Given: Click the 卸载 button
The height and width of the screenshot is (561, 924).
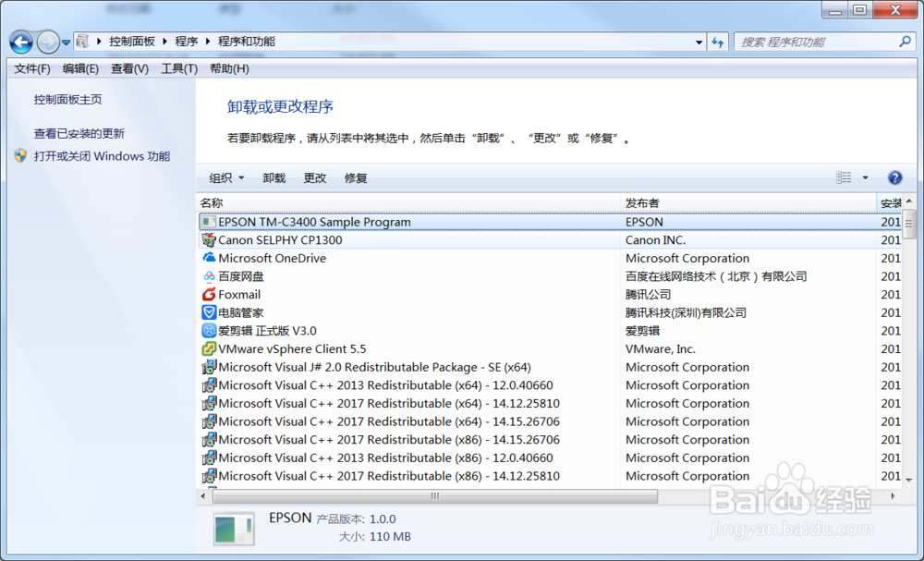Looking at the screenshot, I should (274, 178).
